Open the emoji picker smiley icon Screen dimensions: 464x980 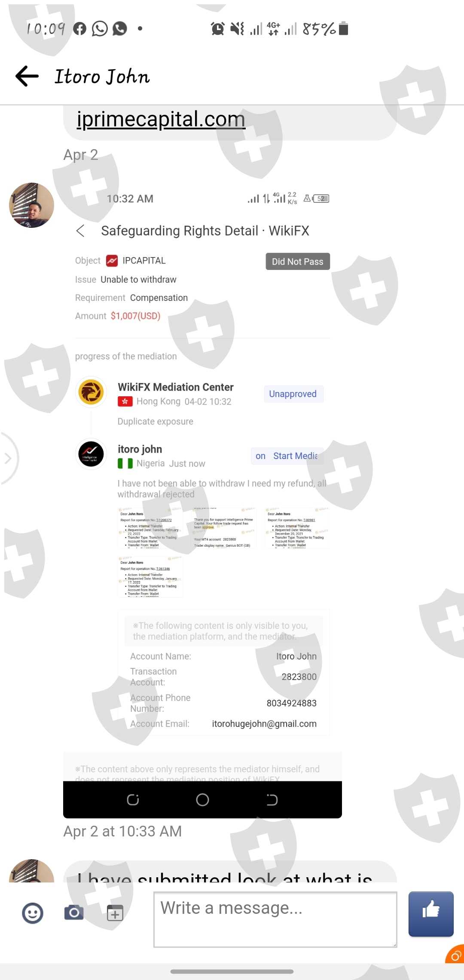(33, 913)
